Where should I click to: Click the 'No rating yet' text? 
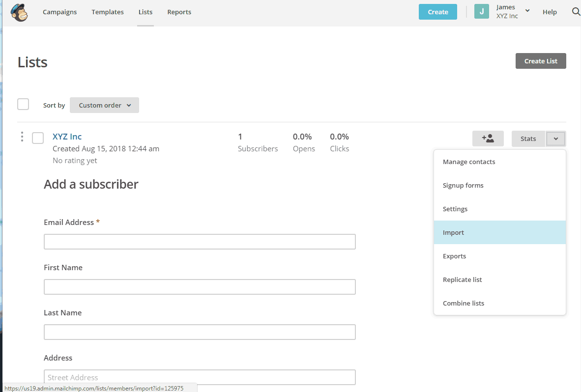(75, 160)
